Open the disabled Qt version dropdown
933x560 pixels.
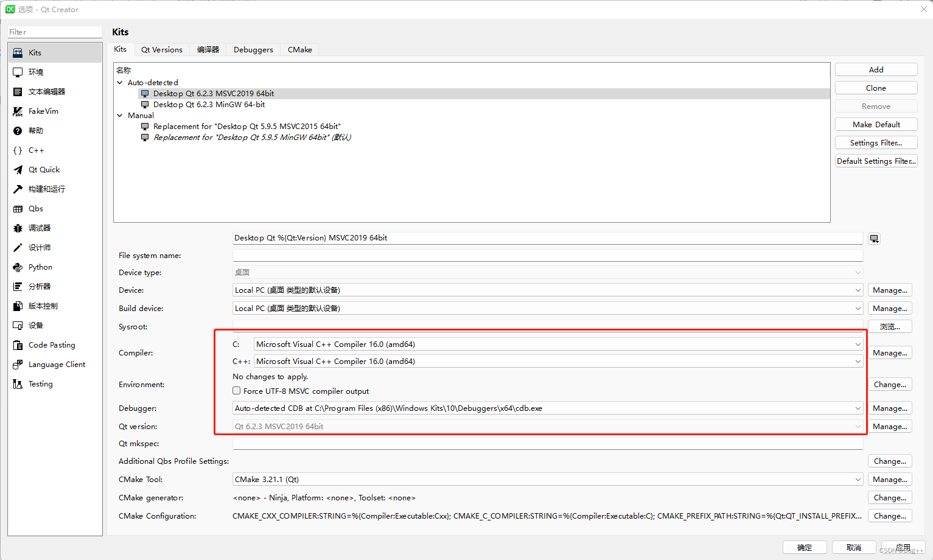548,426
